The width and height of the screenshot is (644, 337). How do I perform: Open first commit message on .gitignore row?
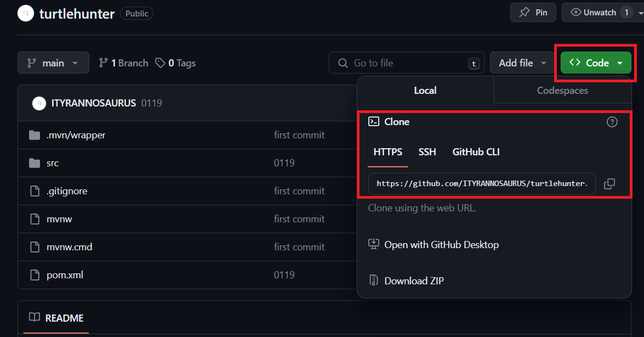coord(299,191)
